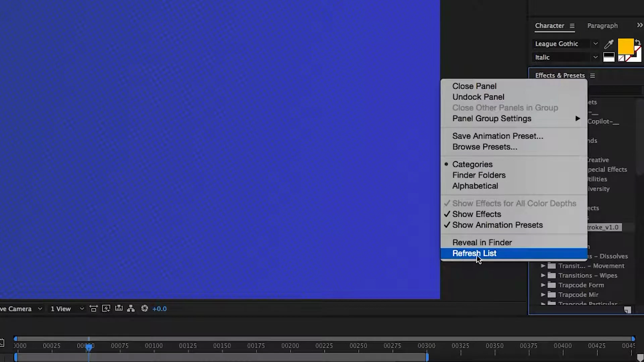Open Composition Flowchart icon
This screenshot has height=362, width=644.
click(131, 309)
